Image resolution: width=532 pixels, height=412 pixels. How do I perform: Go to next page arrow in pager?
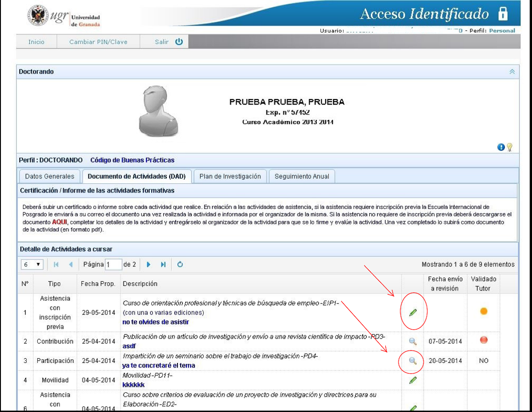pyautogui.click(x=149, y=264)
